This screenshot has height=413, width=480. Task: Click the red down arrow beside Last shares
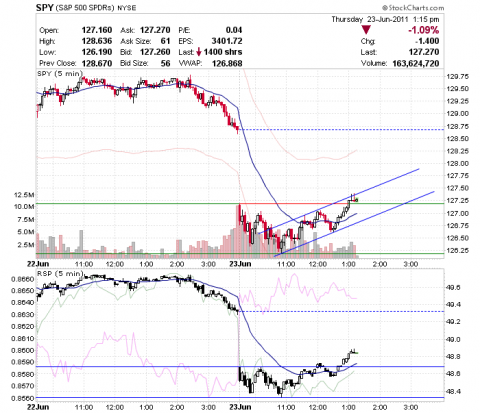(x=199, y=52)
